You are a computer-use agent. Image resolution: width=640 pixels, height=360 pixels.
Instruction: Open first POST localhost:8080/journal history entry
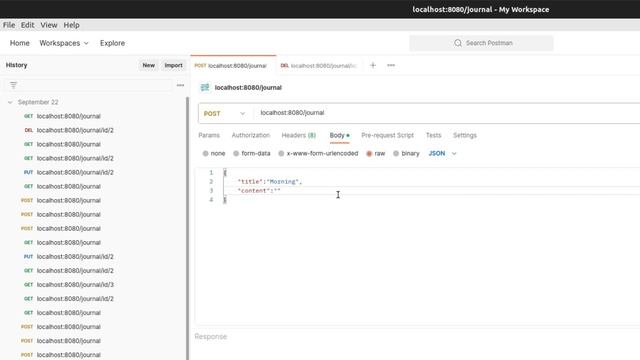[x=61, y=200]
